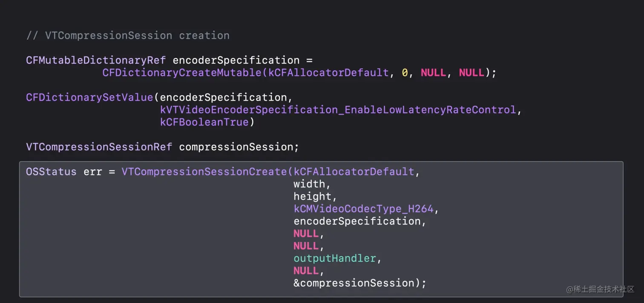
Task: Select the final argument "&compressionSession"
Action: tap(354, 283)
